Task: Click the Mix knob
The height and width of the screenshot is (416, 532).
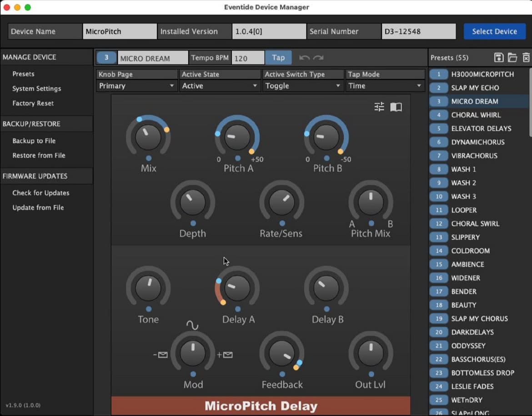Action: click(x=148, y=137)
